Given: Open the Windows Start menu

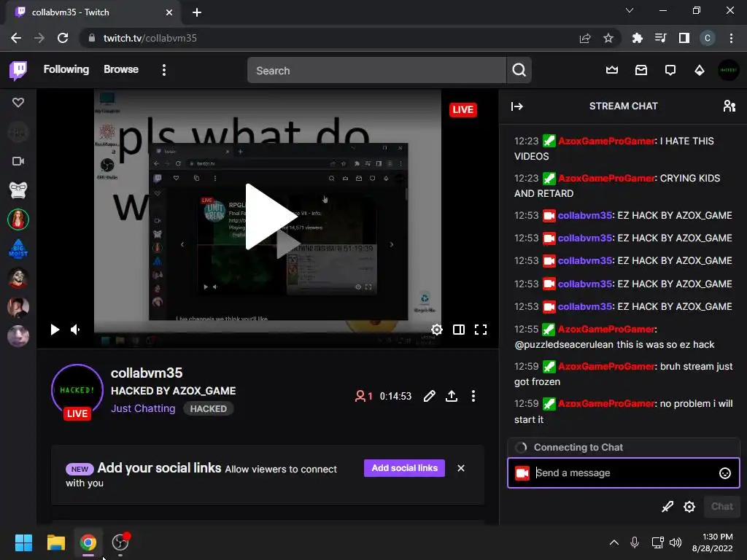Looking at the screenshot, I should (23, 542).
